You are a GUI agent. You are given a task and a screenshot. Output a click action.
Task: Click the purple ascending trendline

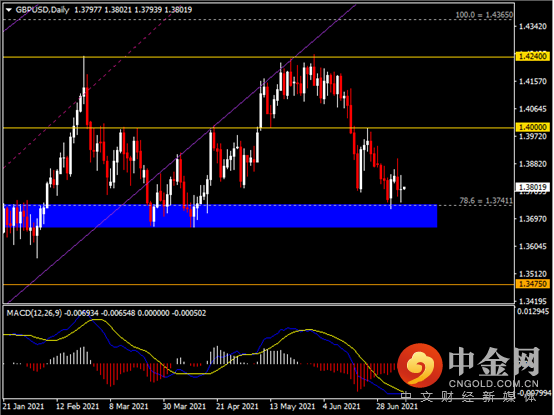click(x=177, y=158)
